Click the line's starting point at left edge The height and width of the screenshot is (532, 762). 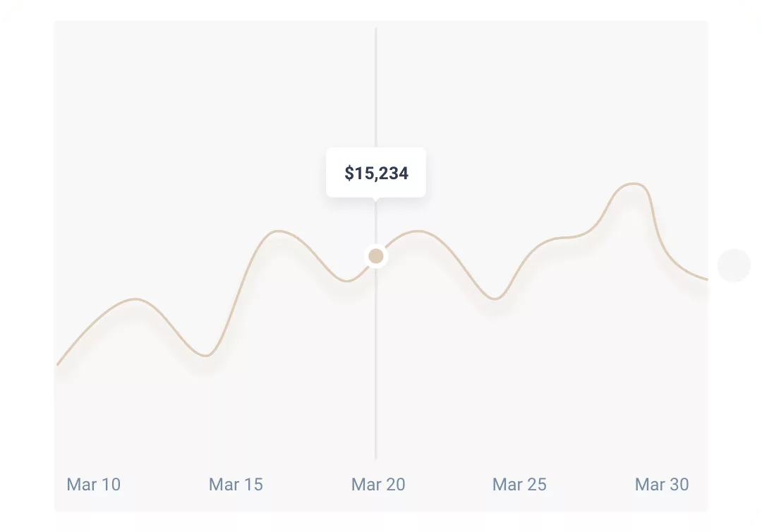click(x=58, y=364)
